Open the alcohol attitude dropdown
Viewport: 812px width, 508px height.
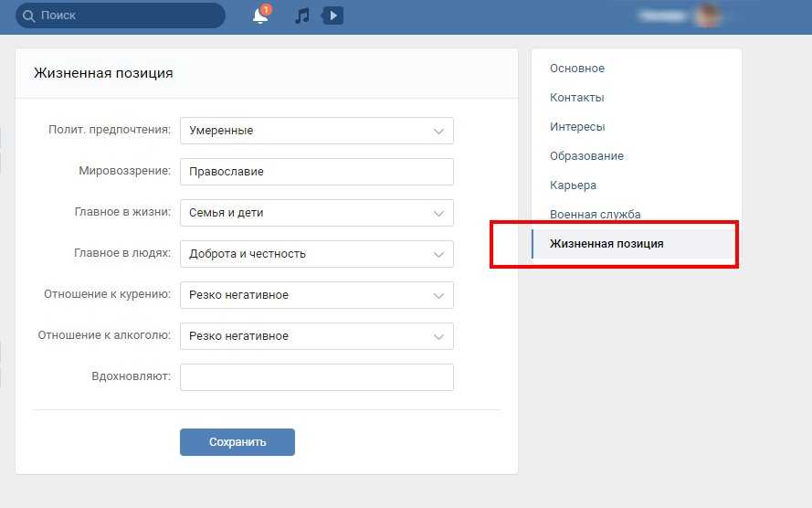[x=316, y=336]
